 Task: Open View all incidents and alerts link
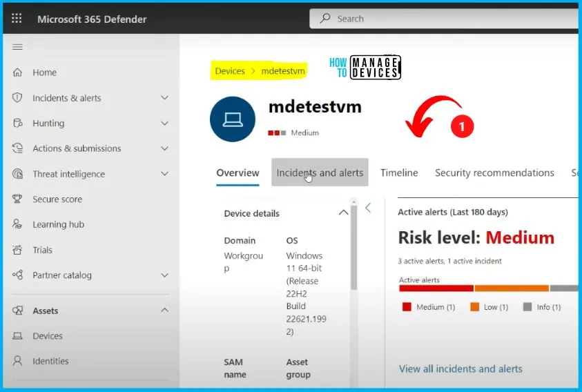pos(460,369)
